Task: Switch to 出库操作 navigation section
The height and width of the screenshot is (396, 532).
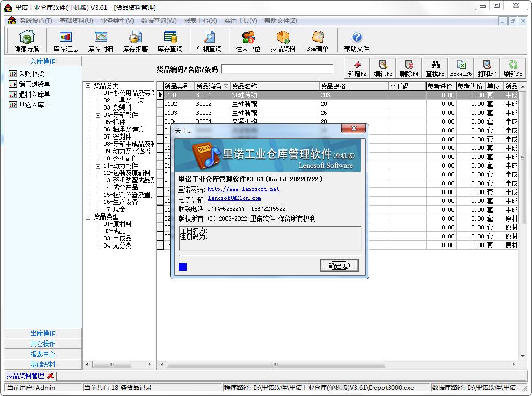Action: [43, 333]
